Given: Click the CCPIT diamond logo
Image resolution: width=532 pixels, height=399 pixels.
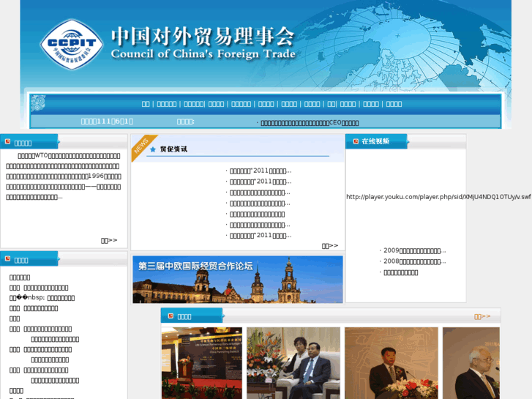Looking at the screenshot, I should [72, 45].
